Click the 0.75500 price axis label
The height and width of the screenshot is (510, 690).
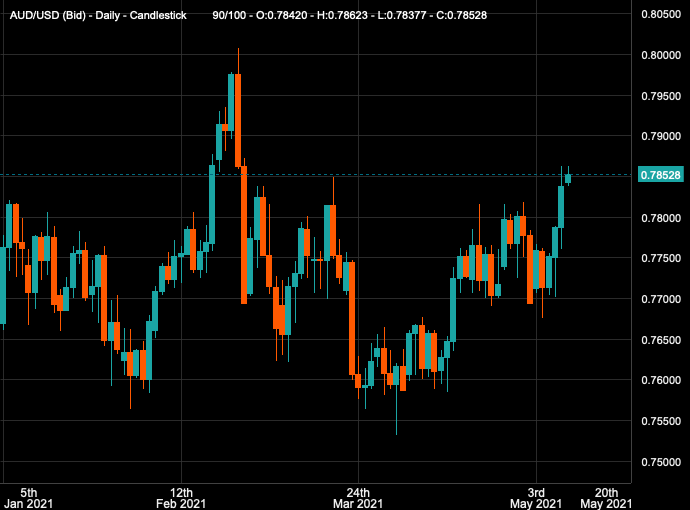(x=661, y=421)
